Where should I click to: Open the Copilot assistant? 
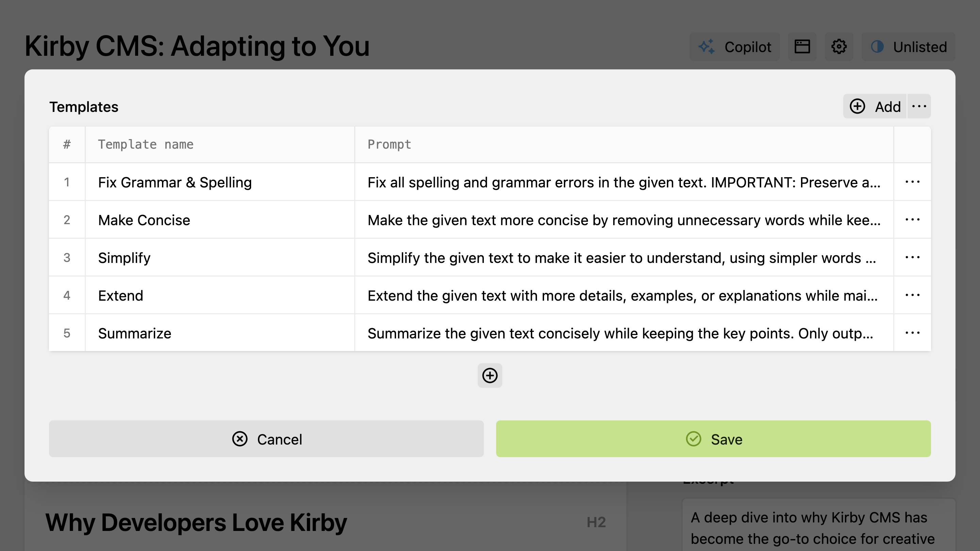(734, 47)
